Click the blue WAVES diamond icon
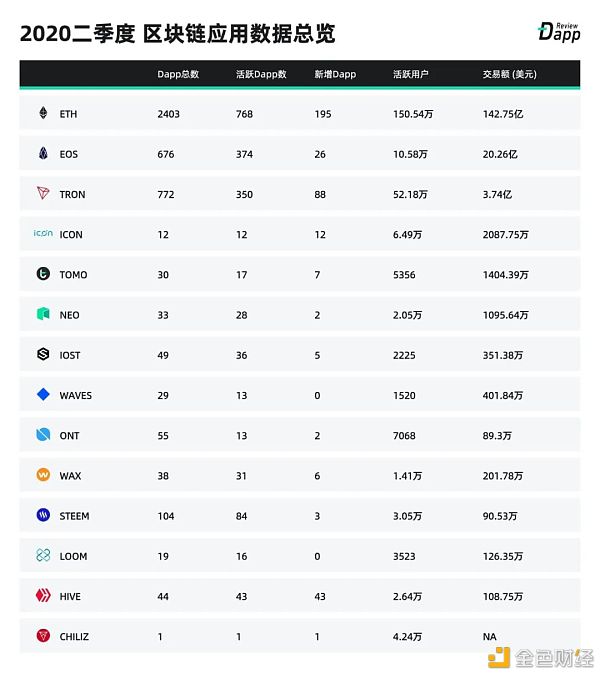Screen dimensions: 600x674 tap(43, 395)
